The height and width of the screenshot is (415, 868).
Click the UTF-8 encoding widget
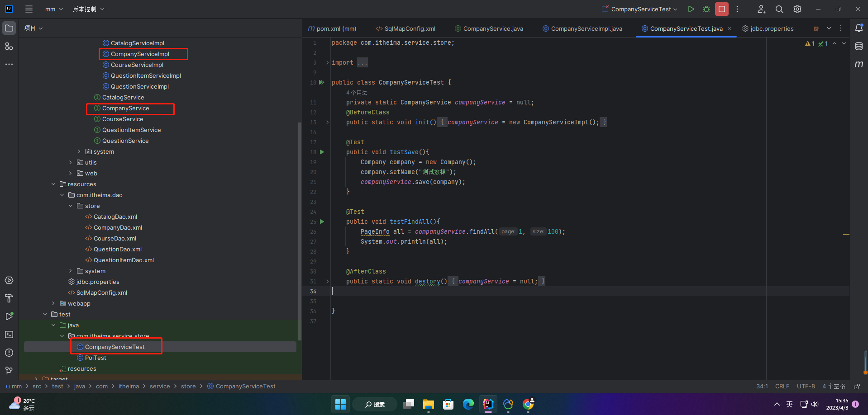[x=806, y=387]
